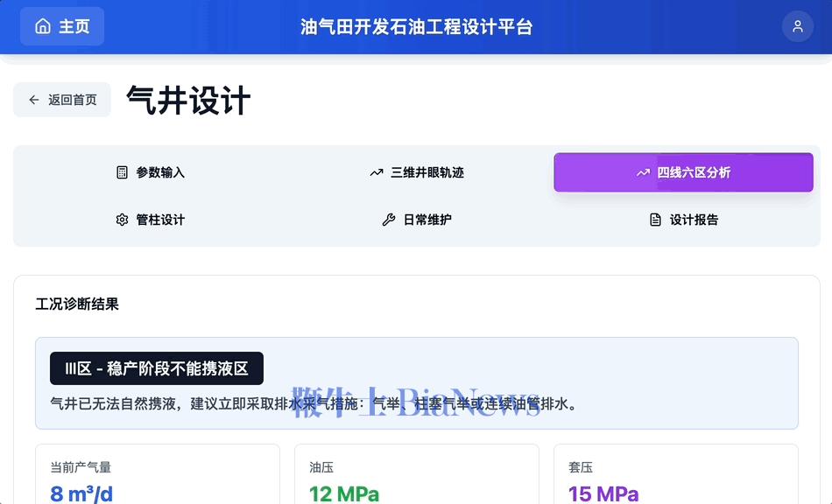Click the 当前产气量 value card
This screenshot has height=504, width=832.
[x=158, y=477]
